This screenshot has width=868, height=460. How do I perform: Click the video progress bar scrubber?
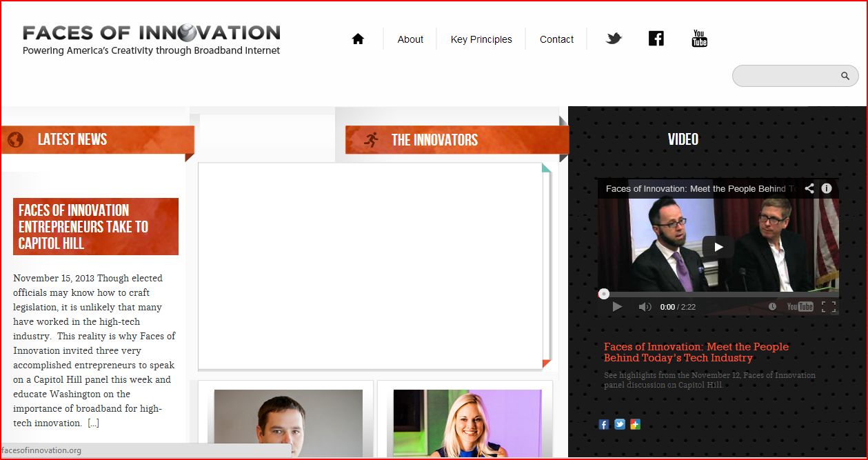click(604, 294)
